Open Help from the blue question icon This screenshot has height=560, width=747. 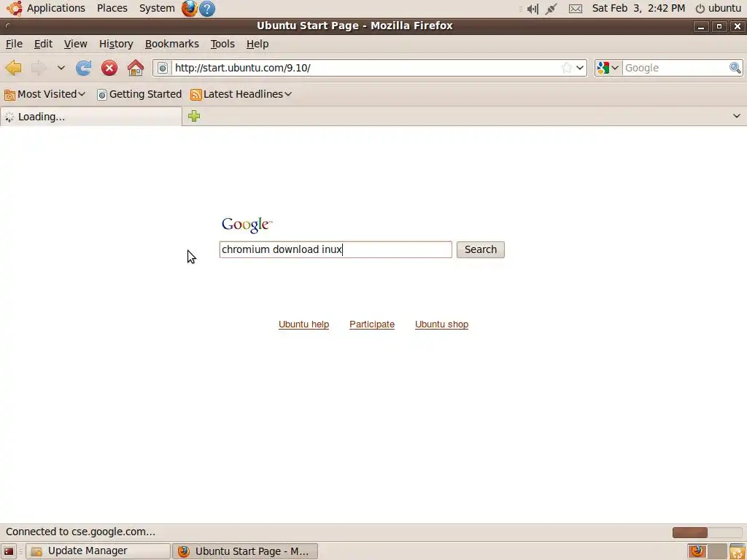pyautogui.click(x=206, y=9)
